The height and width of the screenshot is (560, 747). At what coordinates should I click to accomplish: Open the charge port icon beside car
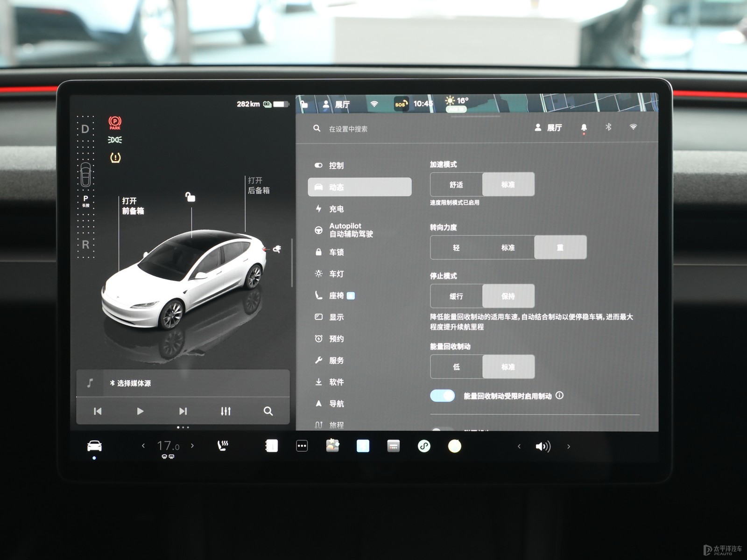[277, 249]
